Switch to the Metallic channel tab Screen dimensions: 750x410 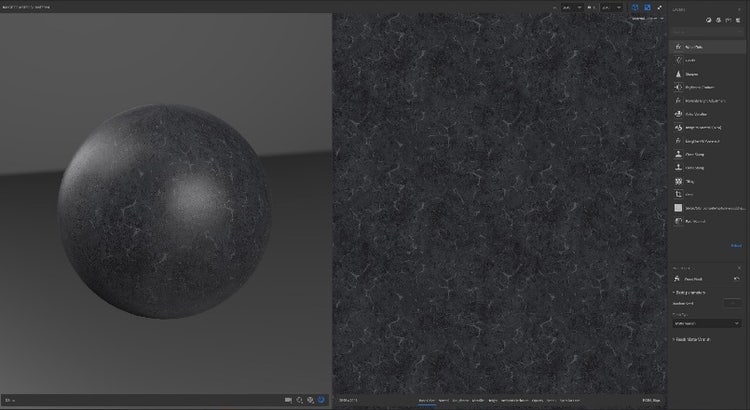point(478,400)
